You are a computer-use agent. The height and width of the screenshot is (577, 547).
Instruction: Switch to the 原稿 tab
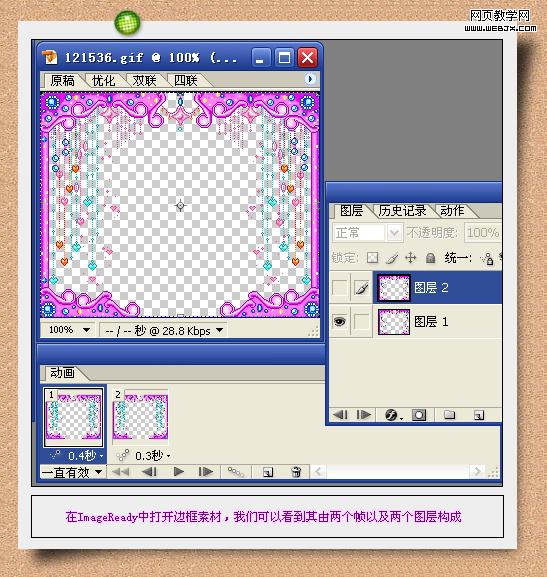coord(62,81)
